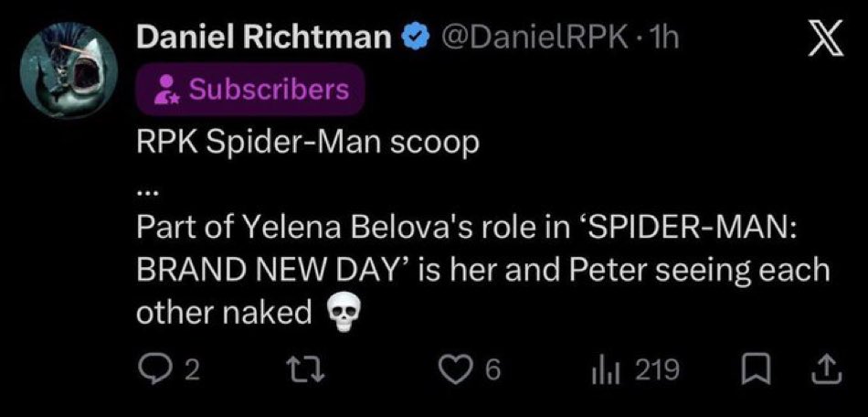This screenshot has width=868, height=417.
Task: Click the 219 views count
Action: click(657, 371)
